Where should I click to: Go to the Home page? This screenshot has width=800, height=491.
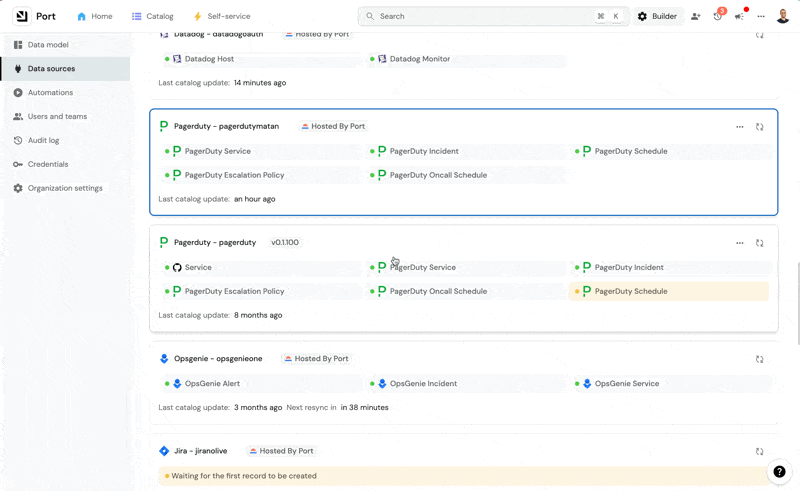(95, 16)
